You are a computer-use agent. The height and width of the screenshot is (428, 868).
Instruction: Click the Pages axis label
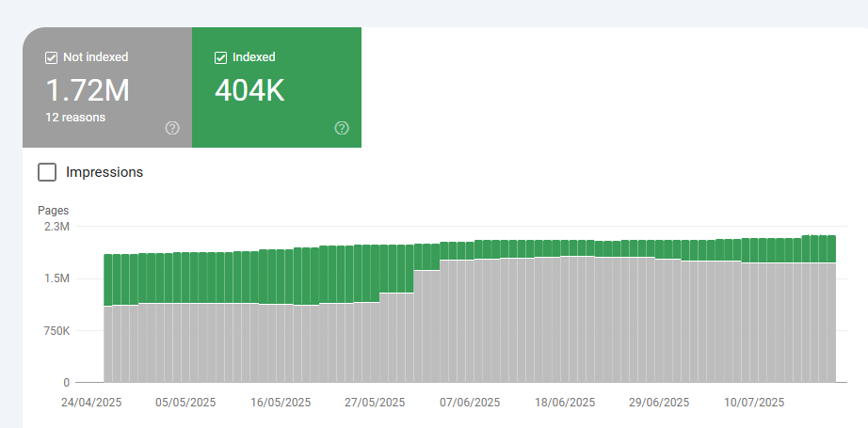pyautogui.click(x=53, y=211)
